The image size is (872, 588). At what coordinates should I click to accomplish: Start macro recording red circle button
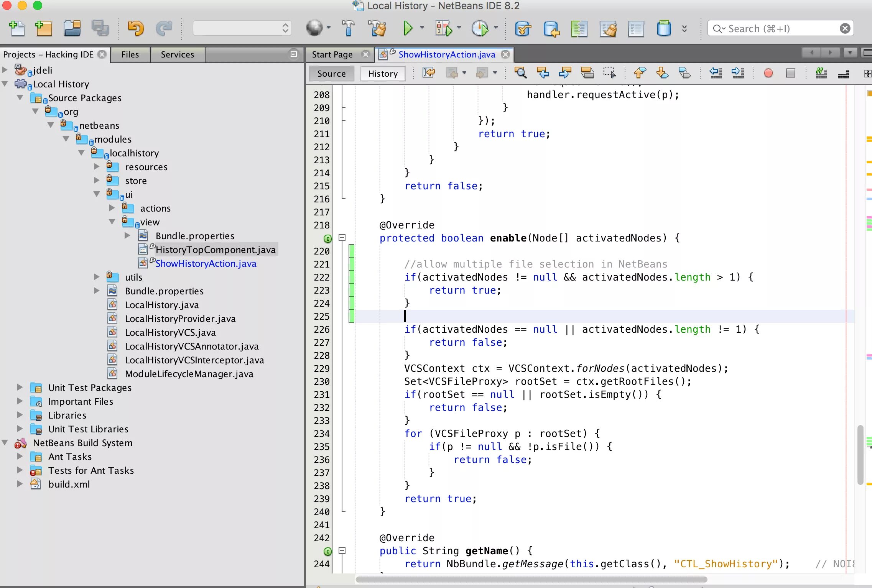click(x=768, y=73)
